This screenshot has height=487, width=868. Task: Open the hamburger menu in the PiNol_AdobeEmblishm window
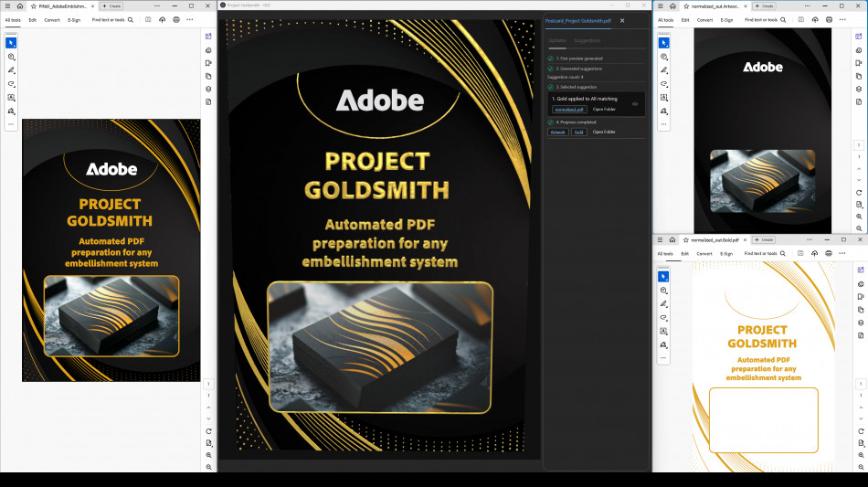(7, 5)
